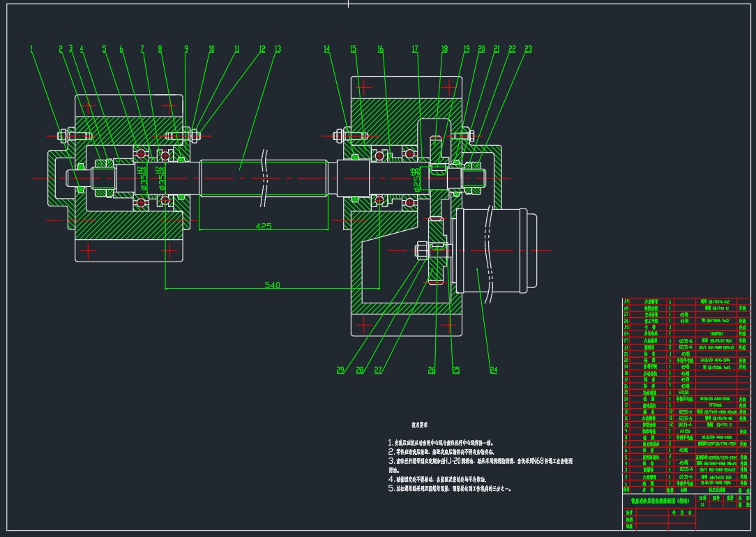Select callout number 29 below the drawing
This screenshot has width=756, height=537.
click(340, 370)
